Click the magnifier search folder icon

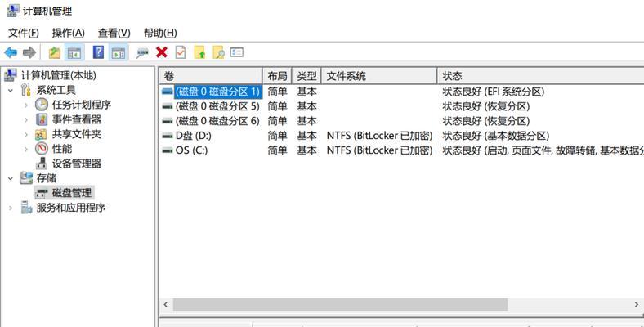218,52
